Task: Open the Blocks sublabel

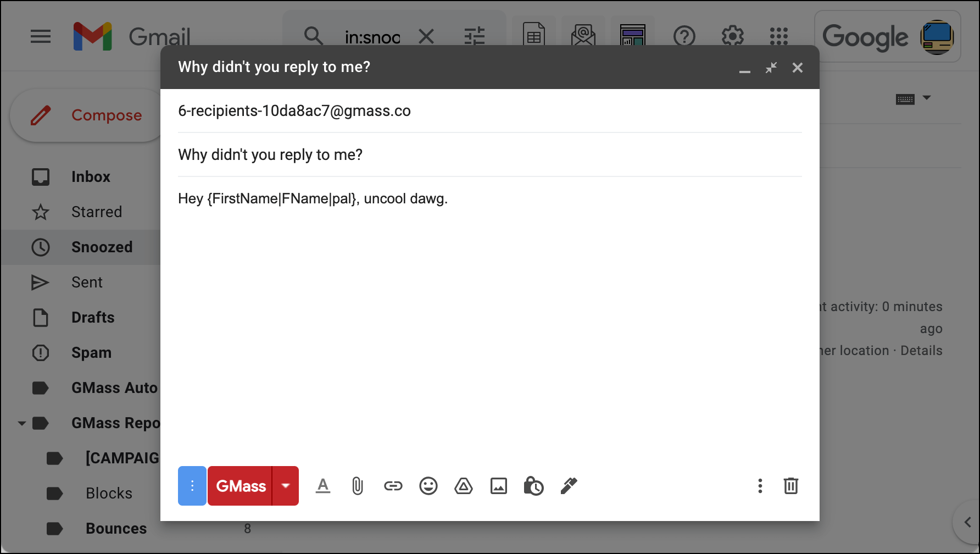Action: (109, 494)
